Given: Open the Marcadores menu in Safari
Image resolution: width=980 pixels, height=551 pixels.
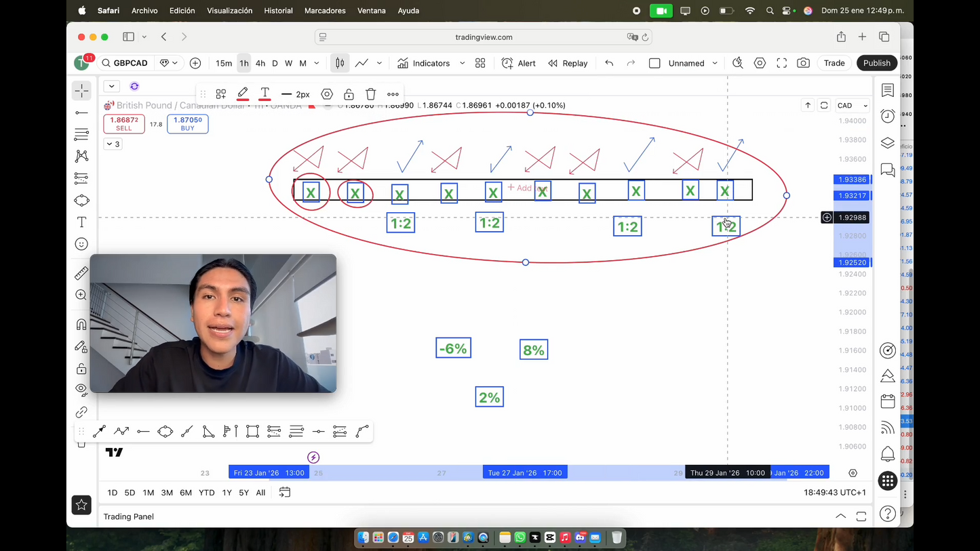Looking at the screenshot, I should coord(325,11).
